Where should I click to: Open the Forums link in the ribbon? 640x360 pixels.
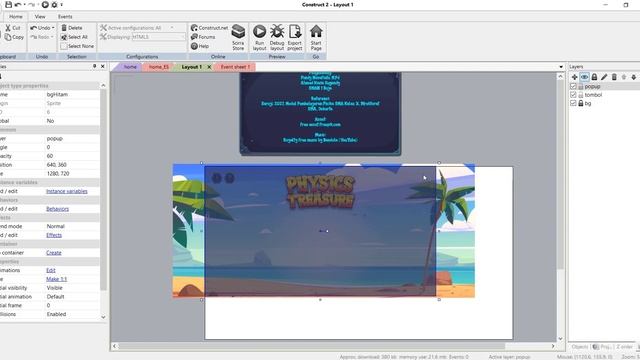(x=203, y=37)
